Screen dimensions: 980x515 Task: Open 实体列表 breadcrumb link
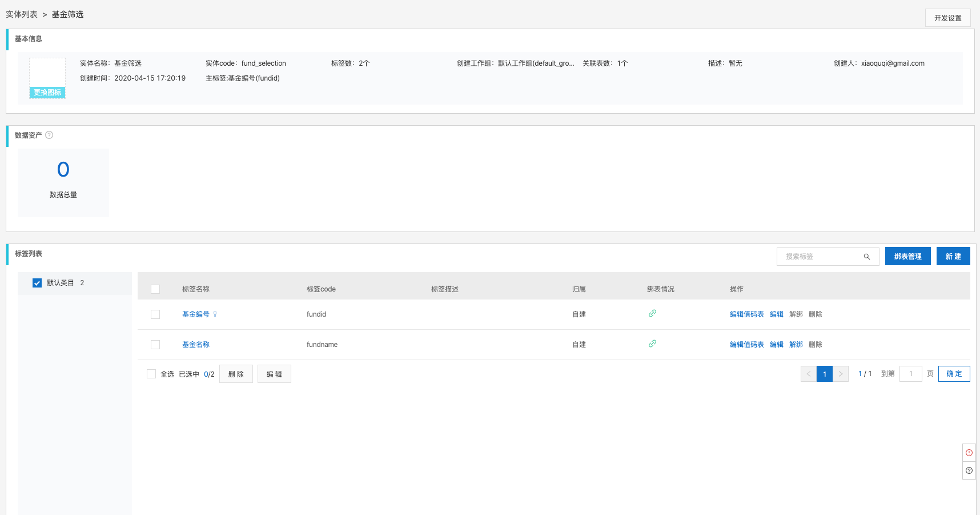pyautogui.click(x=22, y=14)
